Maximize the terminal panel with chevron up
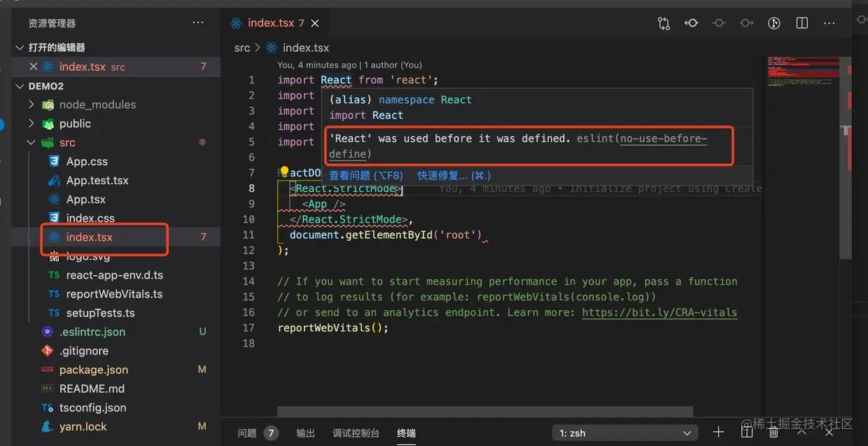Screen dimensions: 868x446 coord(802,432)
